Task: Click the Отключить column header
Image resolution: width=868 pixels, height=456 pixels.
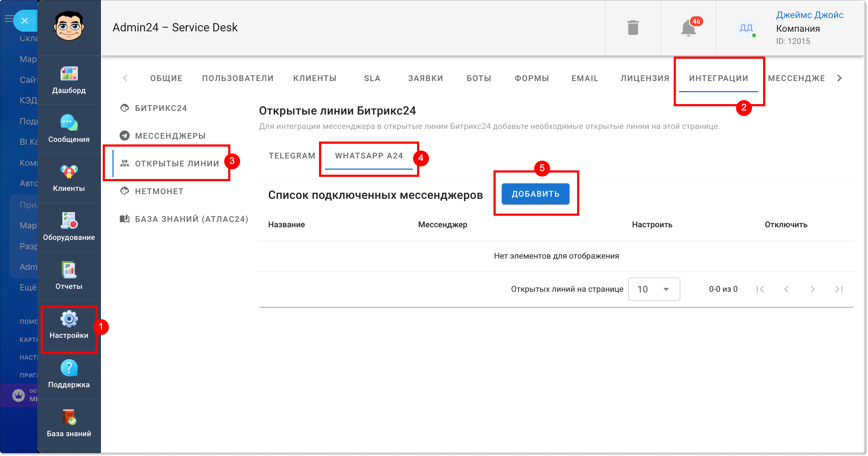Action: pyautogui.click(x=786, y=224)
